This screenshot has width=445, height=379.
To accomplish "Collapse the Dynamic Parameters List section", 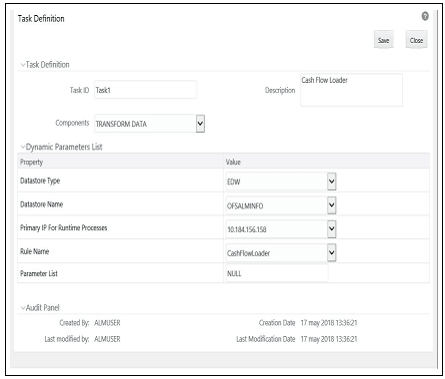I will click(23, 147).
